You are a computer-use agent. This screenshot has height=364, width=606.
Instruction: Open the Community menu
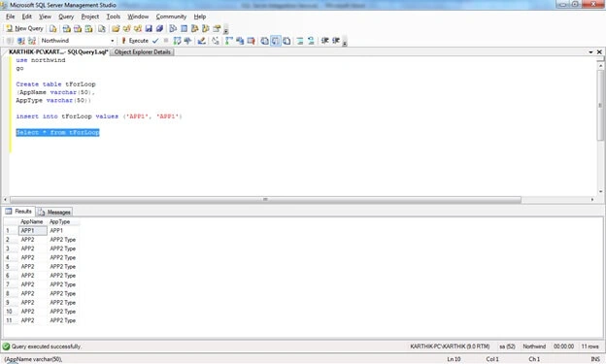pyautogui.click(x=171, y=17)
